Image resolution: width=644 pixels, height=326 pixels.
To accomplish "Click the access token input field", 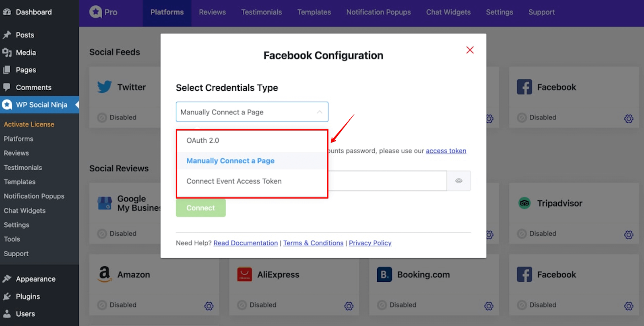I will 386,181.
